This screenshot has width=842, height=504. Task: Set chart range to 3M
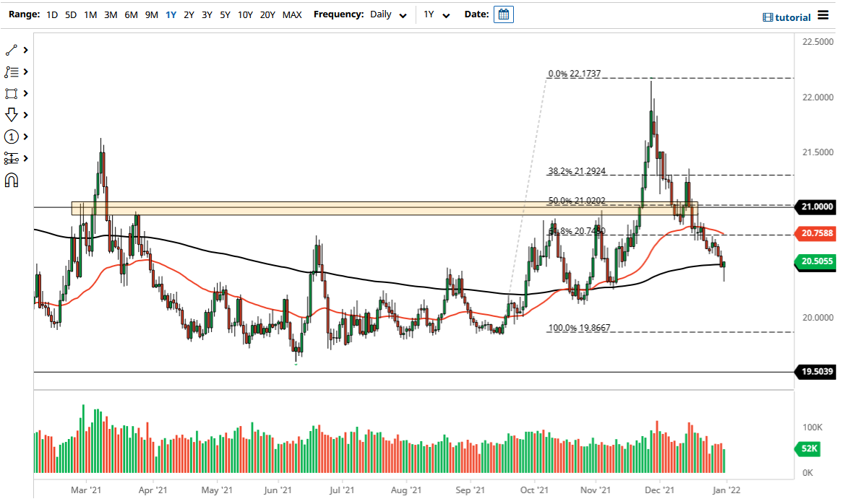[x=111, y=14]
